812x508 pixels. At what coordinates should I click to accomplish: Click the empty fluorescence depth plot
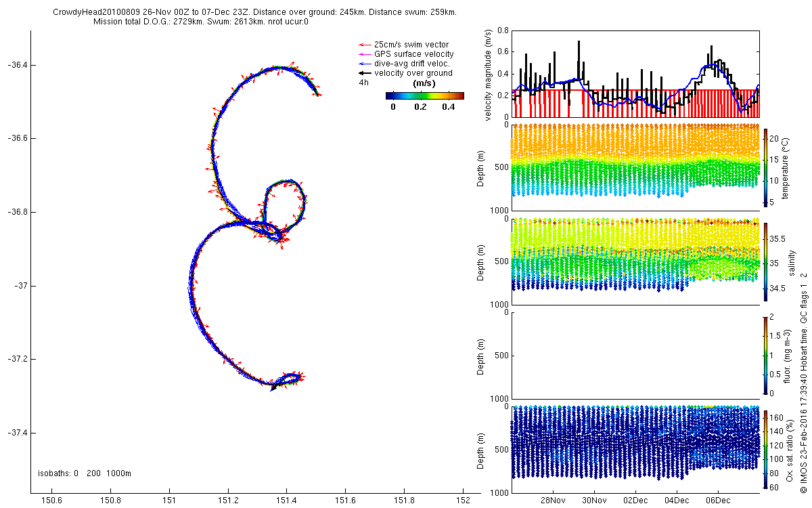635,356
